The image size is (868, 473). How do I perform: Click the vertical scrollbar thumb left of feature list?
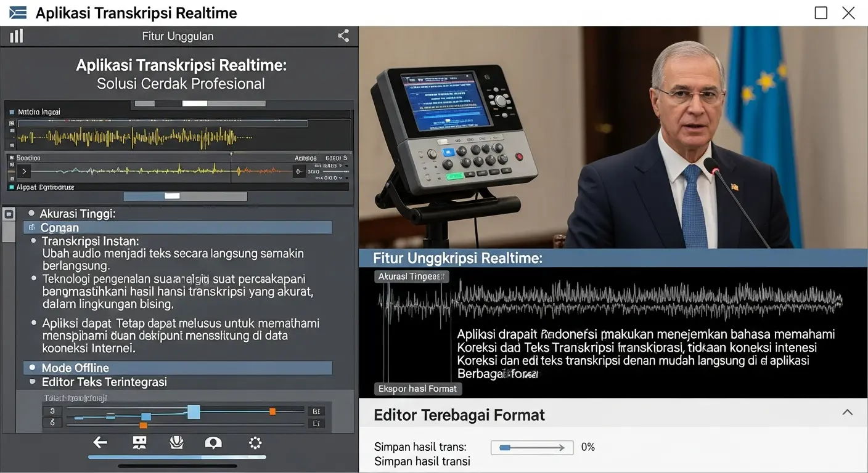[x=9, y=232]
